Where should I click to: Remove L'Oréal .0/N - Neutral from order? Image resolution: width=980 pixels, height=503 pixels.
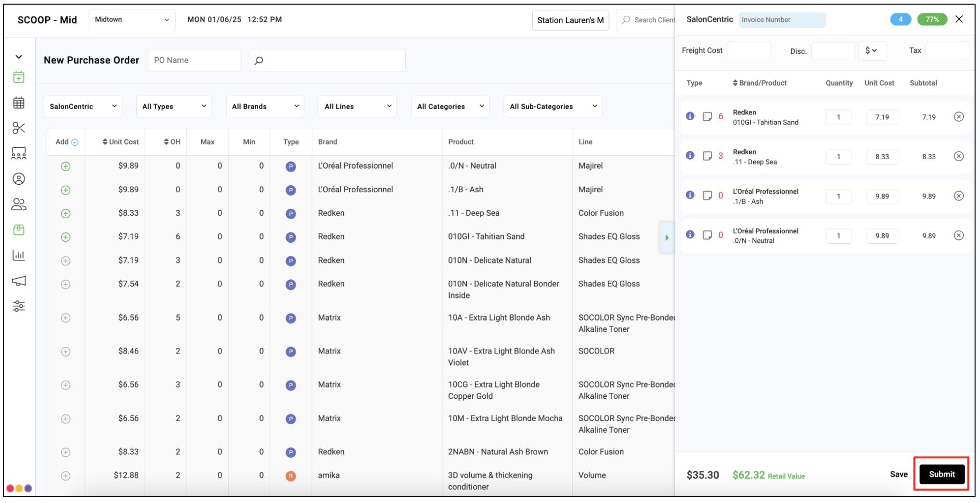click(x=959, y=235)
